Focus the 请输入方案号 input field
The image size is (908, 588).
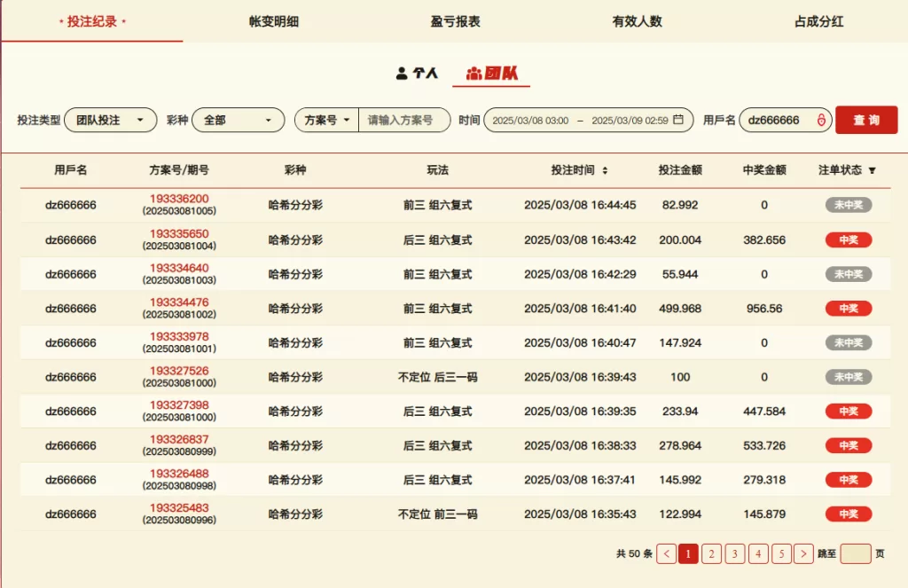point(404,120)
